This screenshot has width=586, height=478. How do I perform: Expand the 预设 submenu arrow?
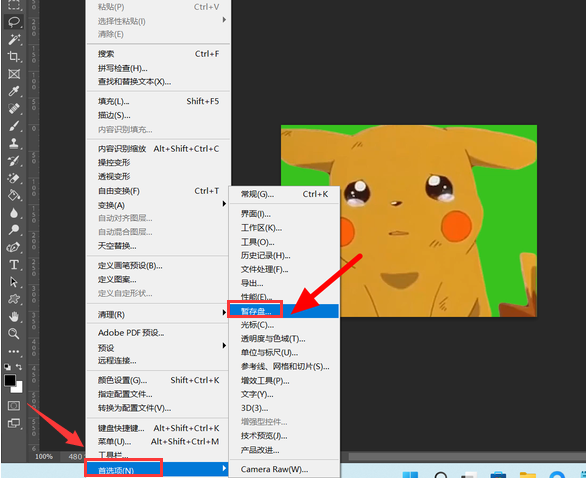point(224,346)
